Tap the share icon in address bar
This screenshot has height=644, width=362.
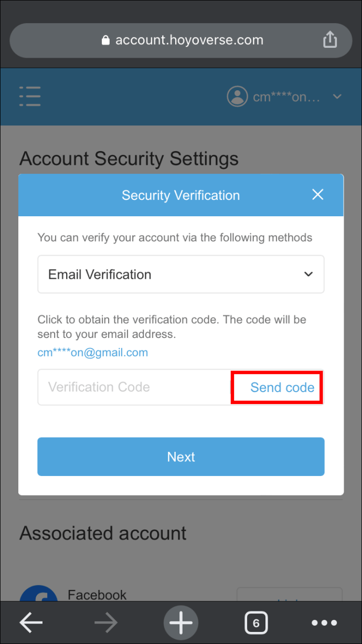[329, 39]
